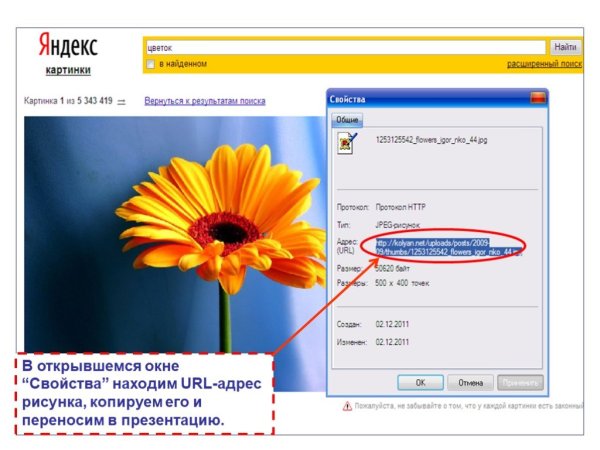This screenshot has height=450, width=600.
Task: Click the highlighted image URL address
Action: coord(442,247)
